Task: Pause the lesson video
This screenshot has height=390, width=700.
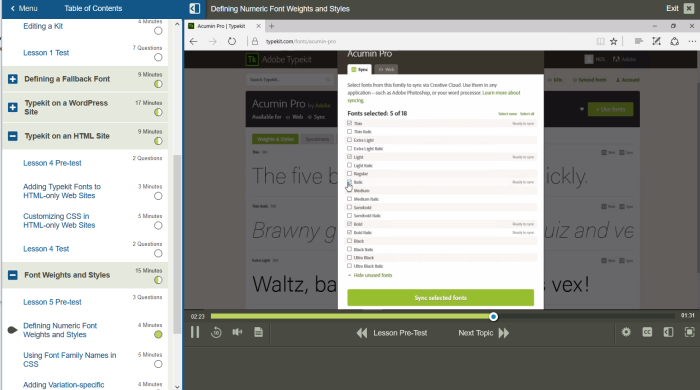Action: point(195,332)
